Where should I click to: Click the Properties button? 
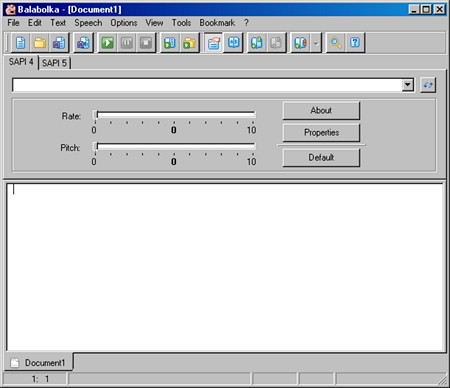point(321,133)
